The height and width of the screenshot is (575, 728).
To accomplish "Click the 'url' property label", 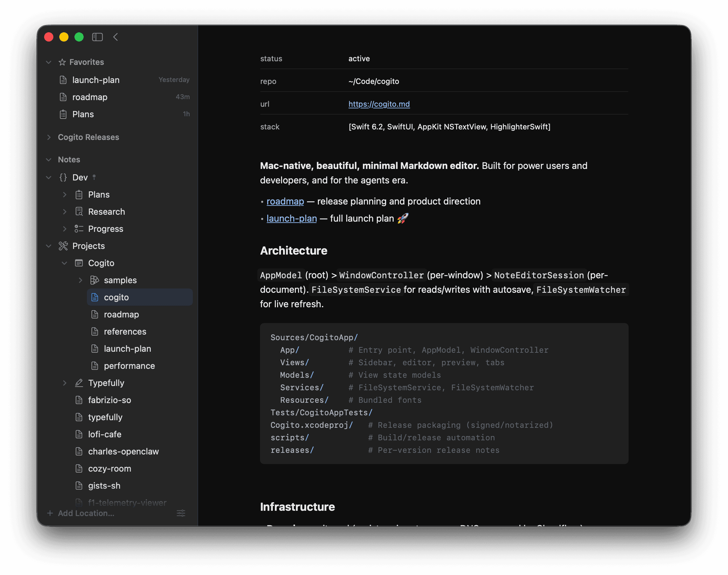I will (x=265, y=104).
